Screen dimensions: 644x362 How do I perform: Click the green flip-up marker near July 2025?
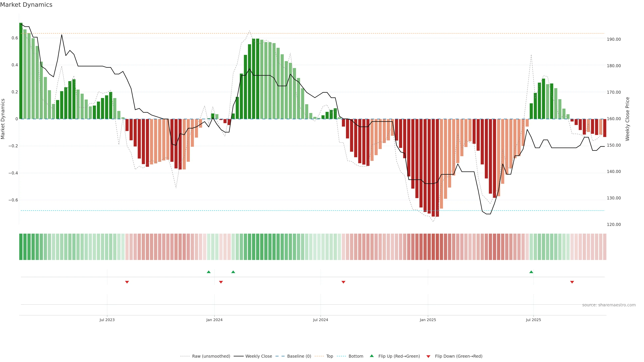pyautogui.click(x=531, y=272)
